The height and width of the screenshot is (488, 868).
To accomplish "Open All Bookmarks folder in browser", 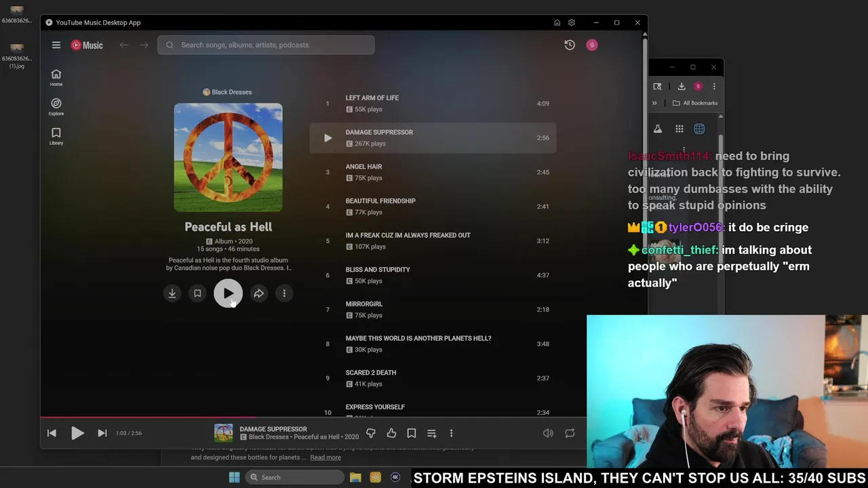I will 695,103.
